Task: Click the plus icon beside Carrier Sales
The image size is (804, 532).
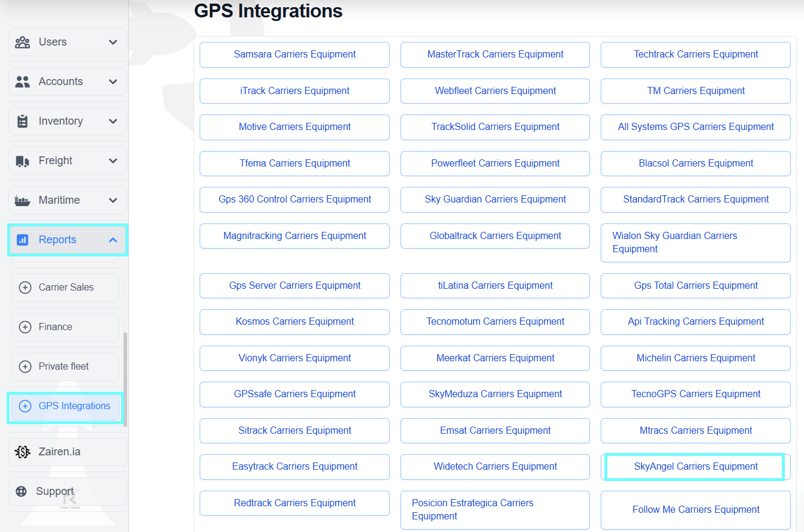Action: [25, 288]
